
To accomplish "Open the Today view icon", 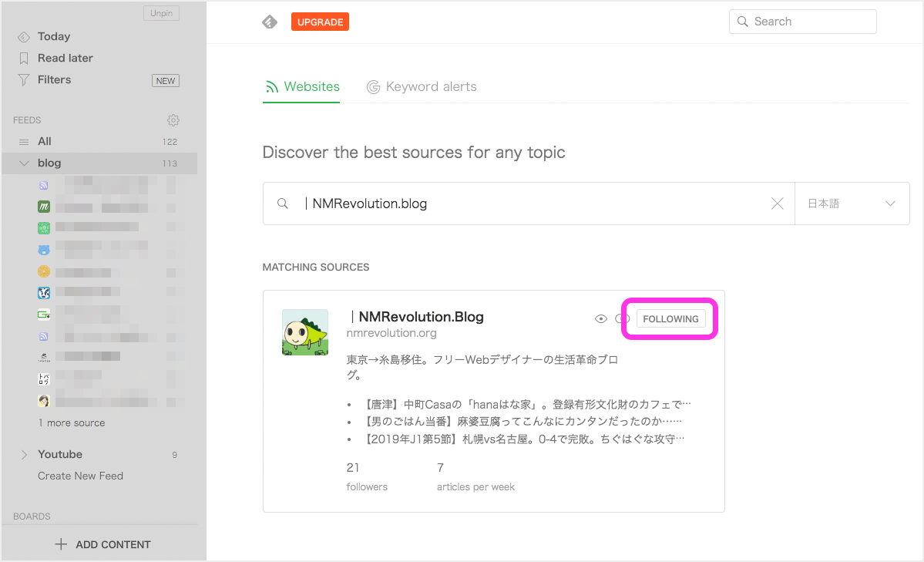I will (x=24, y=37).
